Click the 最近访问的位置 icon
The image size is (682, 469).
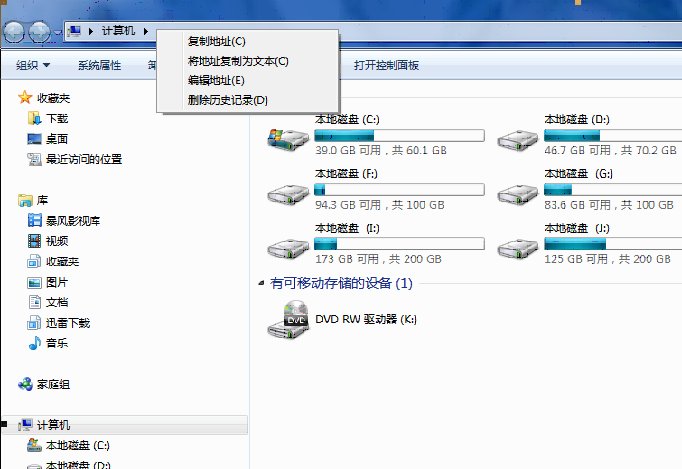pyautogui.click(x=35, y=159)
